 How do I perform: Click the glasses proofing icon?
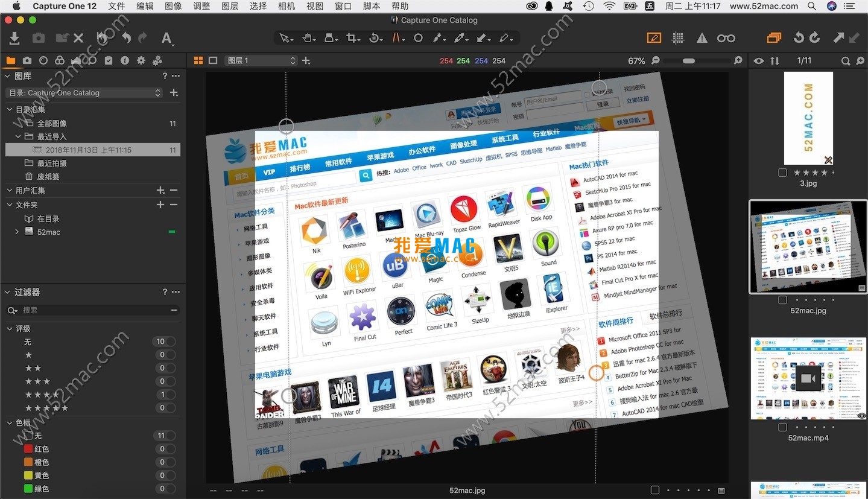726,38
